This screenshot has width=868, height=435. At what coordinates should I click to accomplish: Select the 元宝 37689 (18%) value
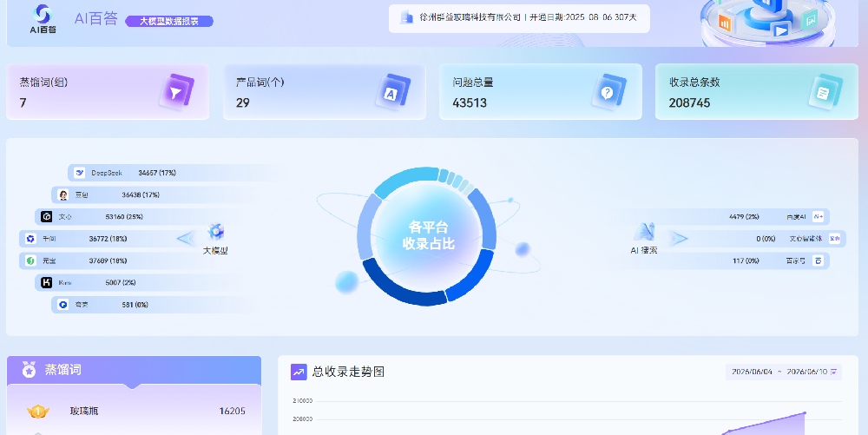tap(108, 260)
